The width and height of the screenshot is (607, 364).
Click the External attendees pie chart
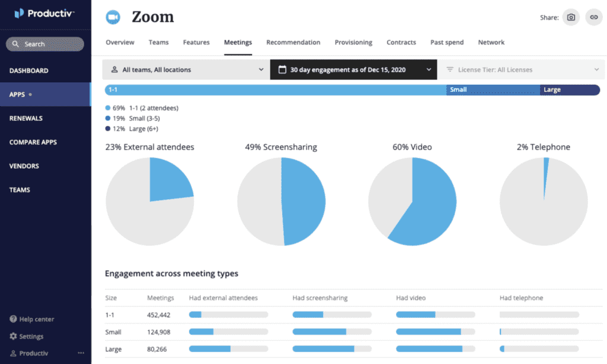pos(150,202)
